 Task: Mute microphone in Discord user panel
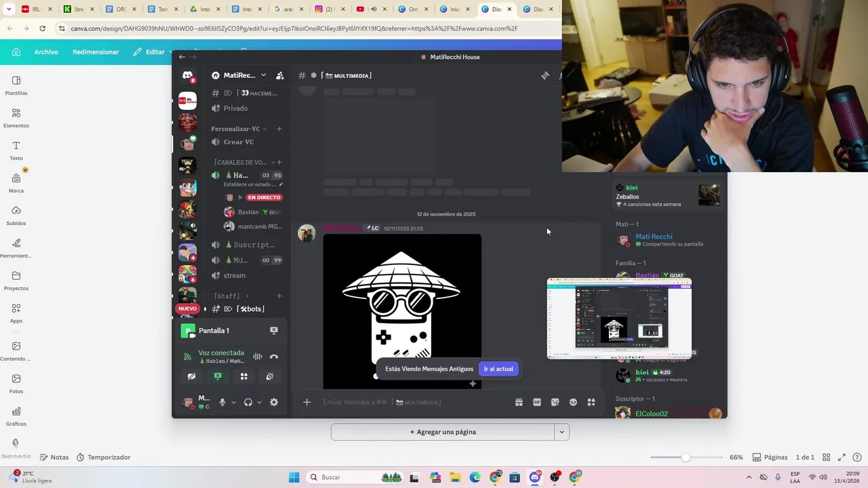[x=222, y=402]
